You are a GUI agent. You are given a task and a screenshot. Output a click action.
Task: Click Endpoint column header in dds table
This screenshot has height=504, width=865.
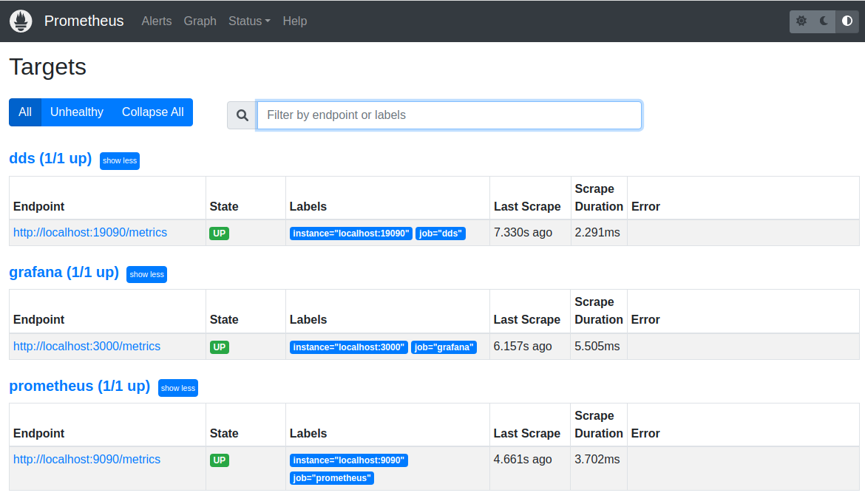point(38,206)
